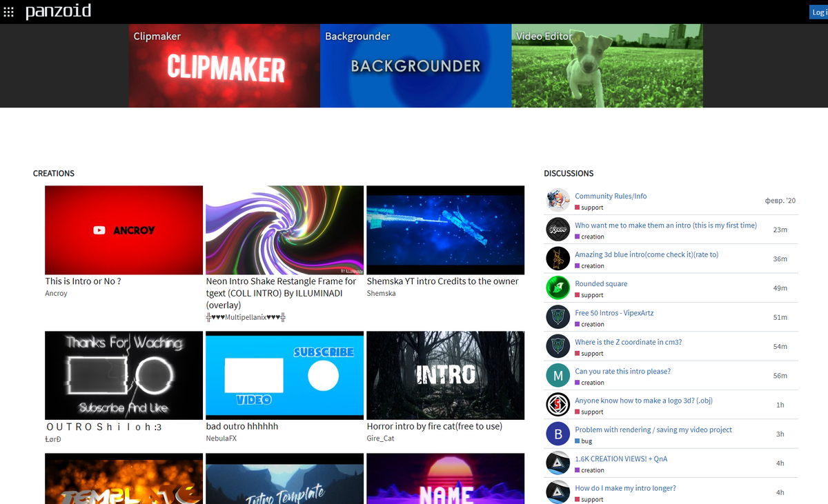Click the avatar beside Community Rules/Info
The image size is (828, 504).
point(558,200)
